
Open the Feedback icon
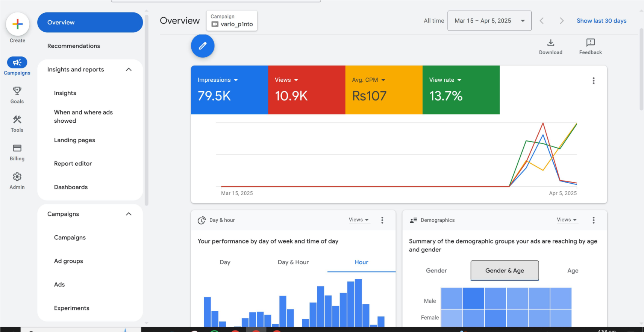[x=590, y=46]
